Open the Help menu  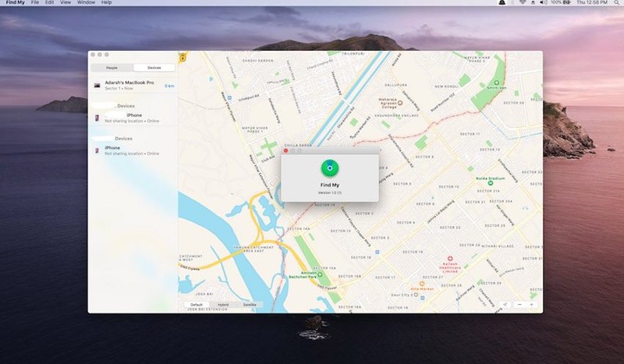pyautogui.click(x=106, y=2)
